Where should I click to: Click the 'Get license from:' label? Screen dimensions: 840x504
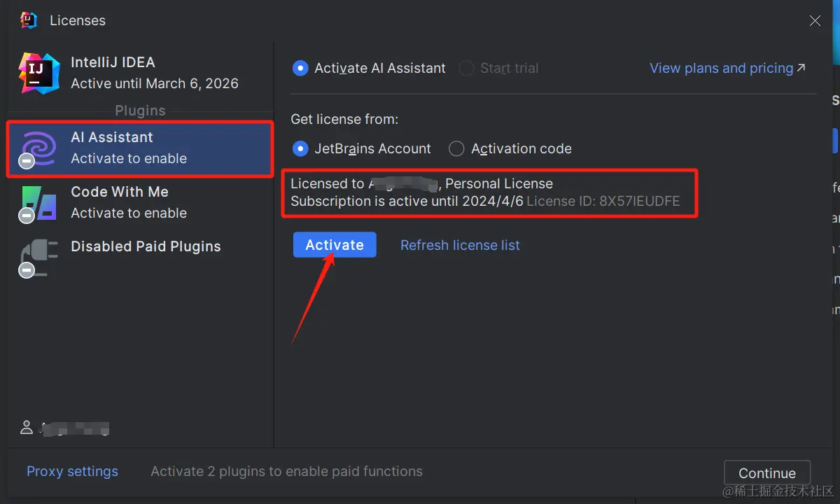click(x=344, y=119)
